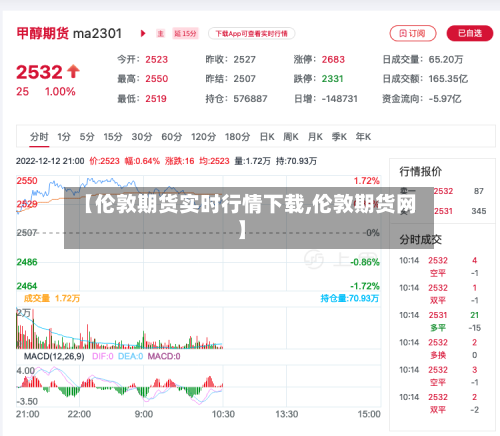Click the 持仓 value 576887
The width and height of the screenshot is (500, 436).
(x=250, y=99)
